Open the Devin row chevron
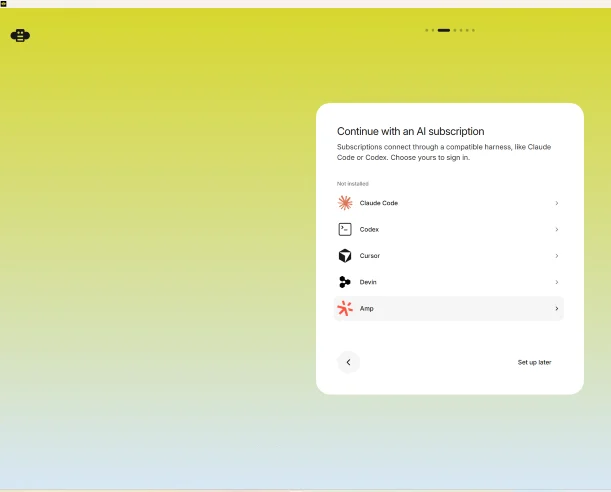The width and height of the screenshot is (611, 492). pos(557,282)
